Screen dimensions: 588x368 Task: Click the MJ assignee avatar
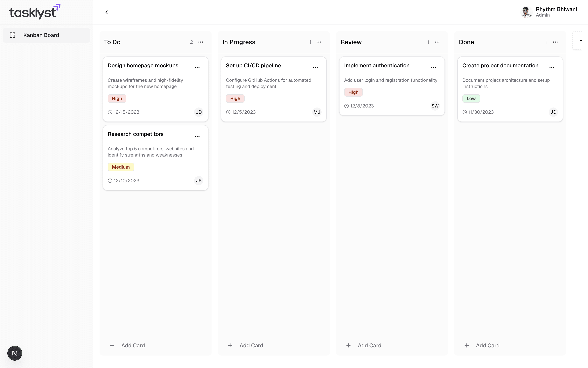tap(317, 112)
